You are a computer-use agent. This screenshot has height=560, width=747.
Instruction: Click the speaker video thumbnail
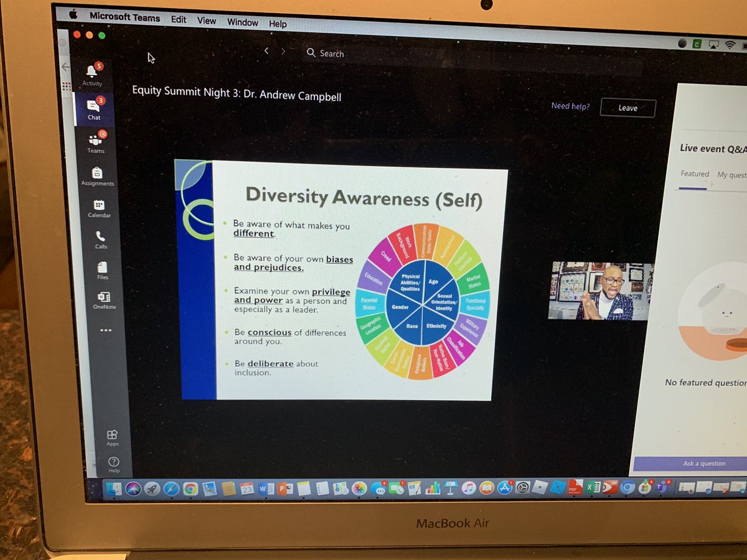(x=600, y=291)
